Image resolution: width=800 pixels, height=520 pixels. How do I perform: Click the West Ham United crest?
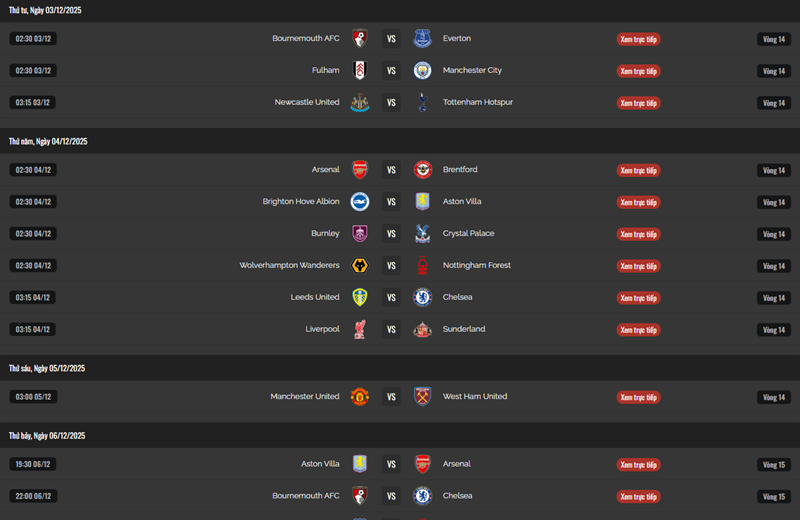tap(422, 397)
